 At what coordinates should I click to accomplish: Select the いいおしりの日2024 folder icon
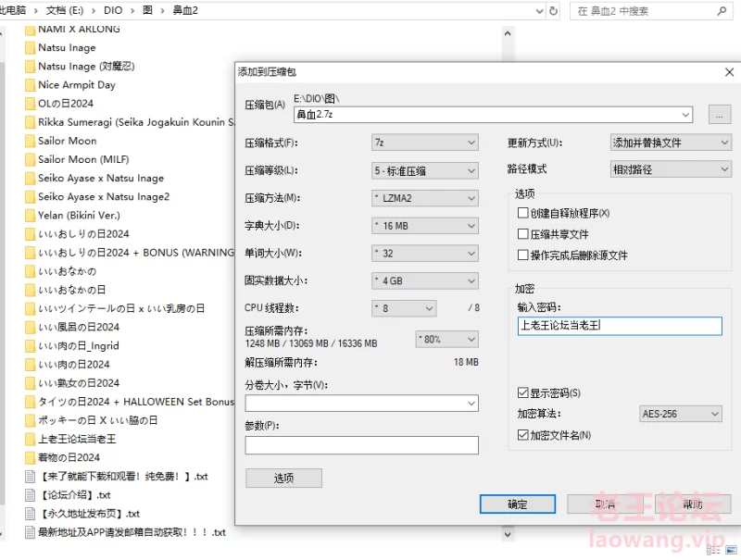click(30, 234)
